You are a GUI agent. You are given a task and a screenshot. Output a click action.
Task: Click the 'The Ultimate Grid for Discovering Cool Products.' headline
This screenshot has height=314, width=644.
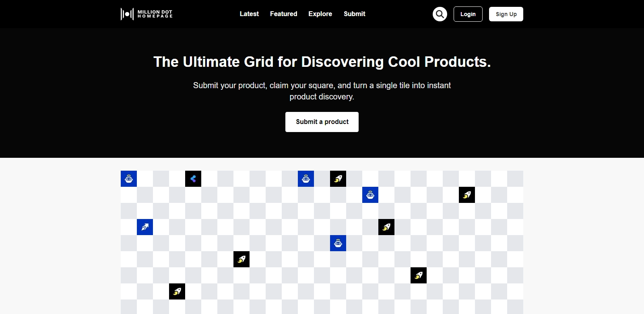tap(322, 62)
